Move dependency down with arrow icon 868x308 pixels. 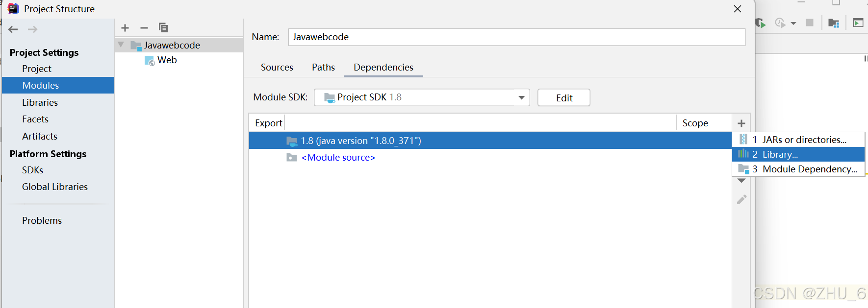(741, 181)
